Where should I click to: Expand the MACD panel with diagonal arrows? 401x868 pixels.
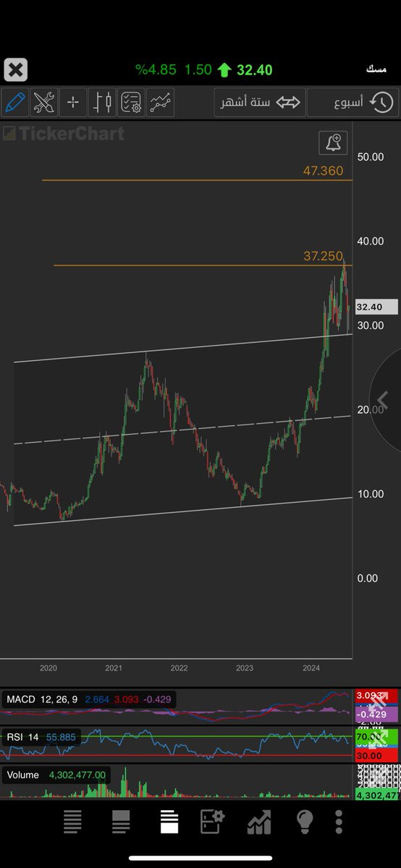(377, 701)
